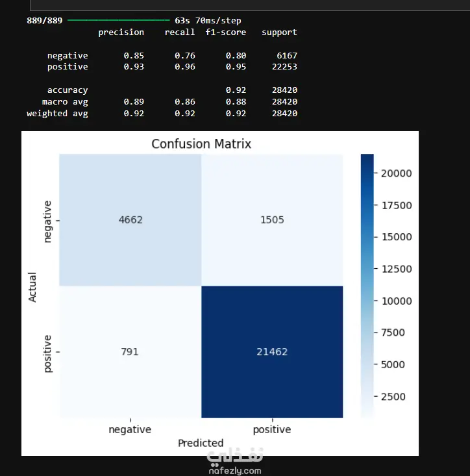Click the true negative cell 4662
470x476 pixels.
[130, 219]
